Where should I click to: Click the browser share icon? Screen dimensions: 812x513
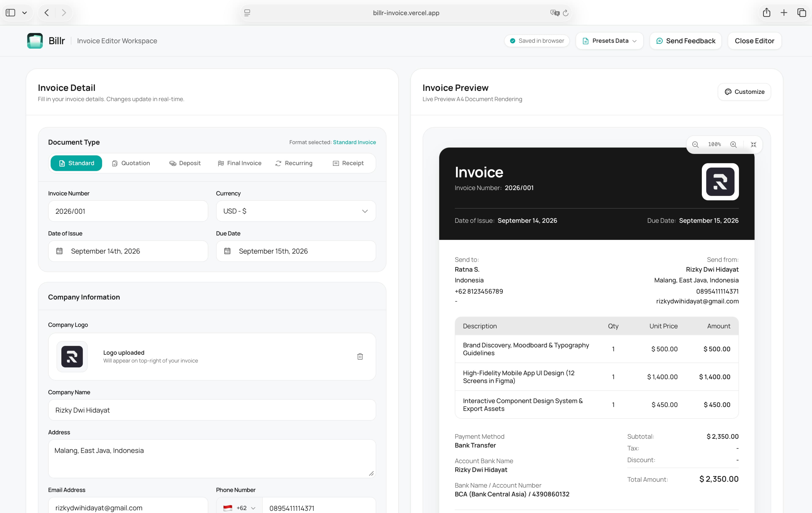(x=767, y=12)
